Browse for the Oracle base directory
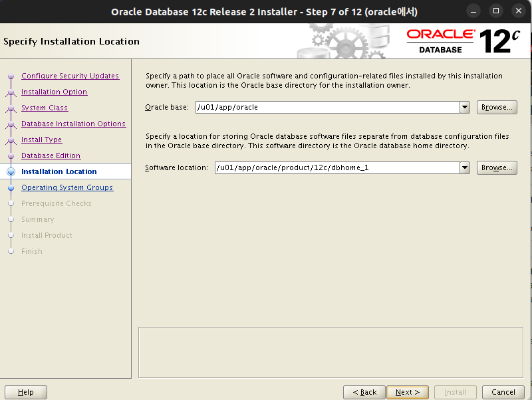 497,107
